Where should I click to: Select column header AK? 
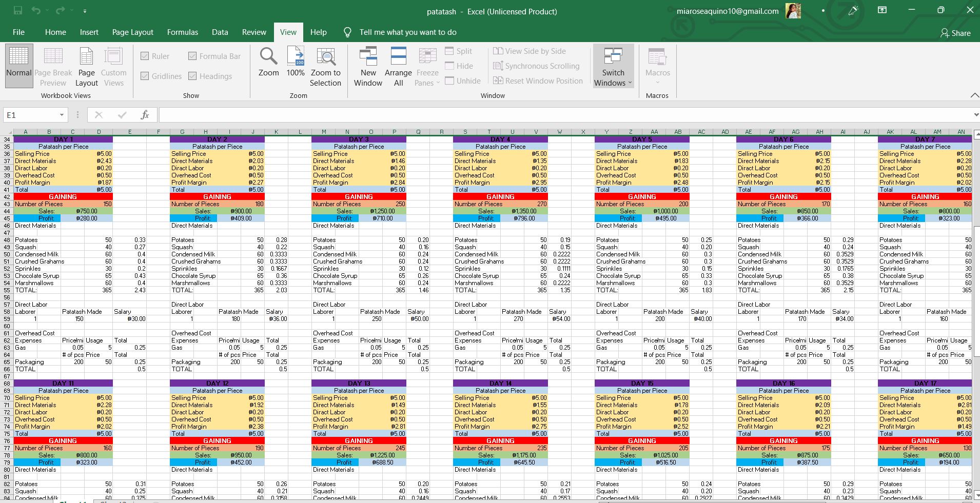coord(890,132)
